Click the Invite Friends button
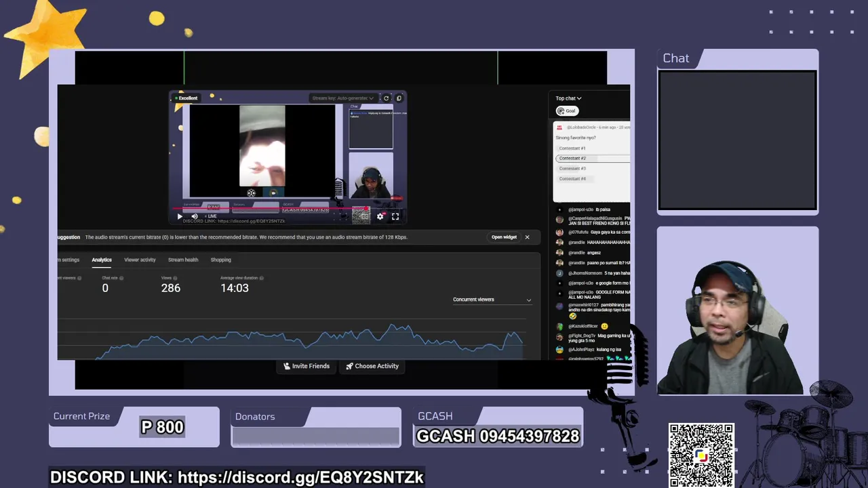 click(307, 366)
